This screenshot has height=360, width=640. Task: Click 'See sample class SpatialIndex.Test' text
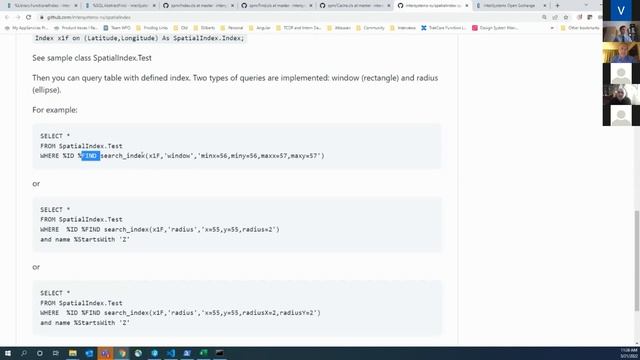pyautogui.click(x=92, y=58)
